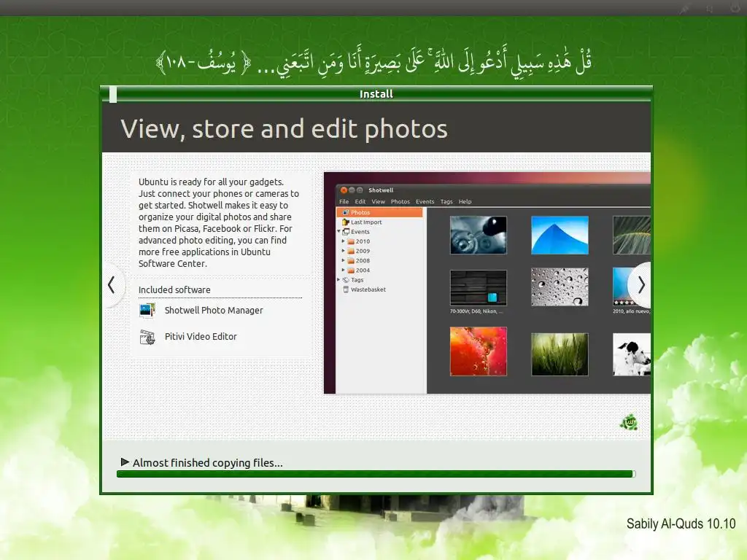
Task: Click the '70-300Vr, D60, Nikon' caption
Action: coord(476,311)
